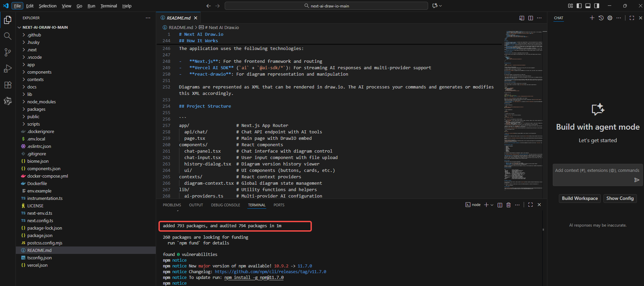Image resolution: width=644 pixels, height=286 pixels.
Task: Open Explorer Views and More Actions
Action: point(148,18)
